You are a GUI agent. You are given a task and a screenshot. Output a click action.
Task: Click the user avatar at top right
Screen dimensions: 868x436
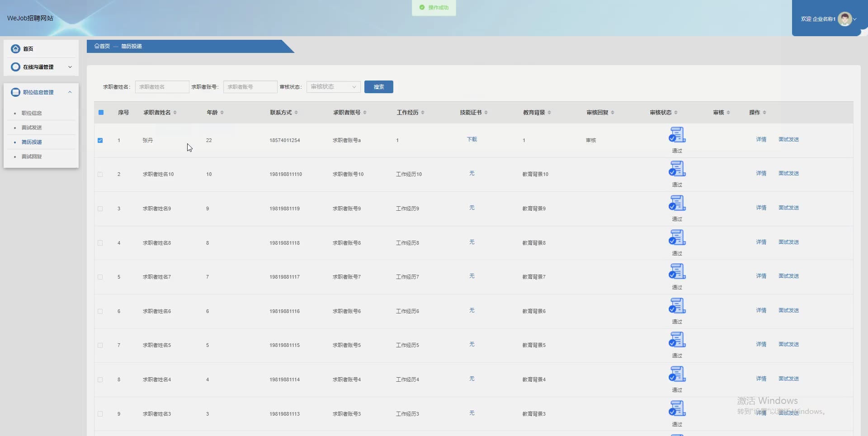pyautogui.click(x=844, y=19)
